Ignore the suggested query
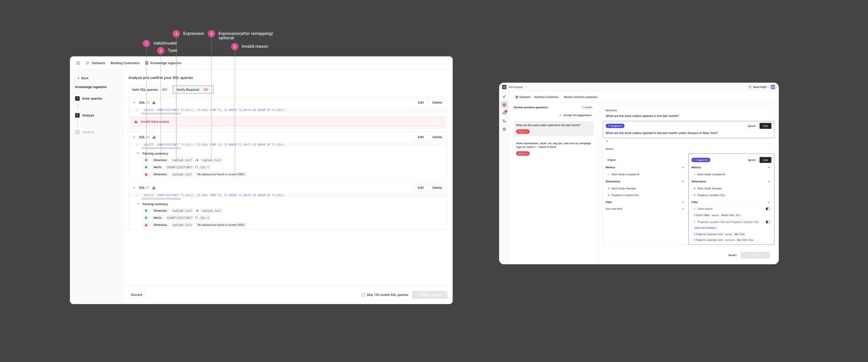The image size is (868, 362). pyautogui.click(x=752, y=160)
